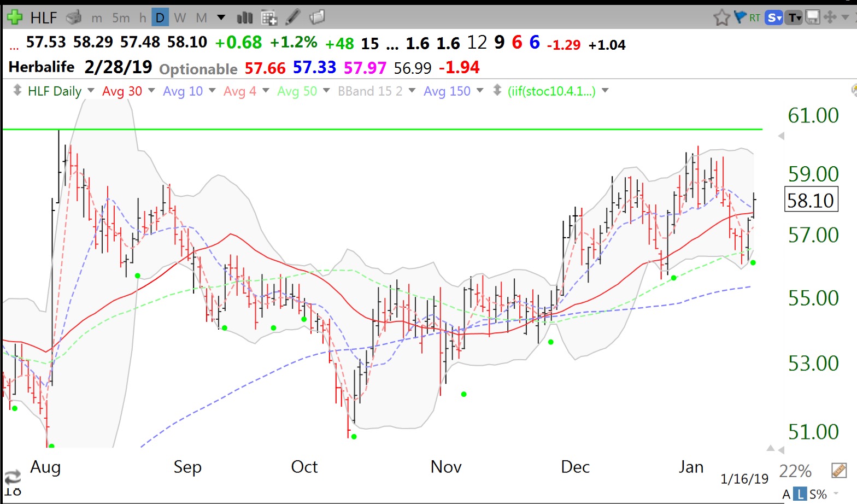Open the Avg 30 indicator menu
Viewport: 857px width, 504px height.
[151, 91]
